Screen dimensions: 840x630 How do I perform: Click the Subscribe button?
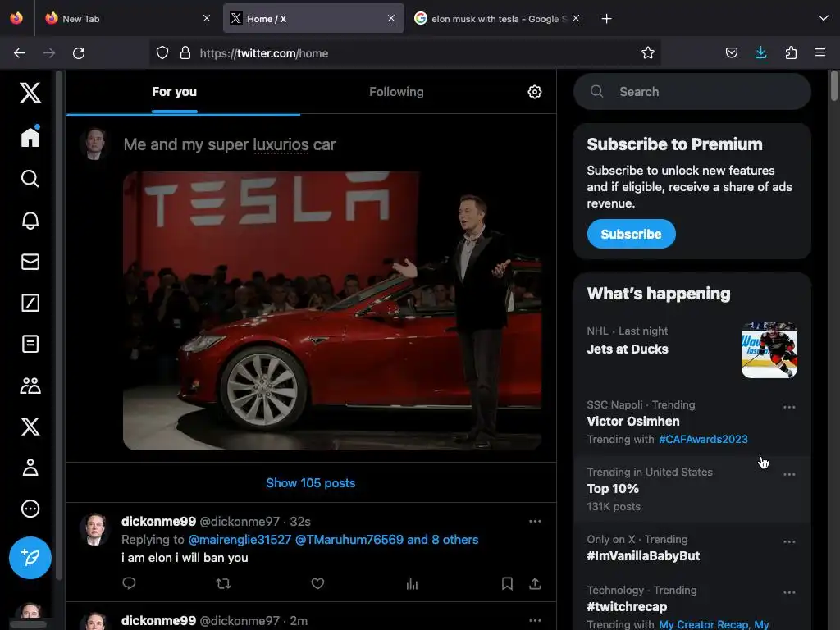coord(631,234)
